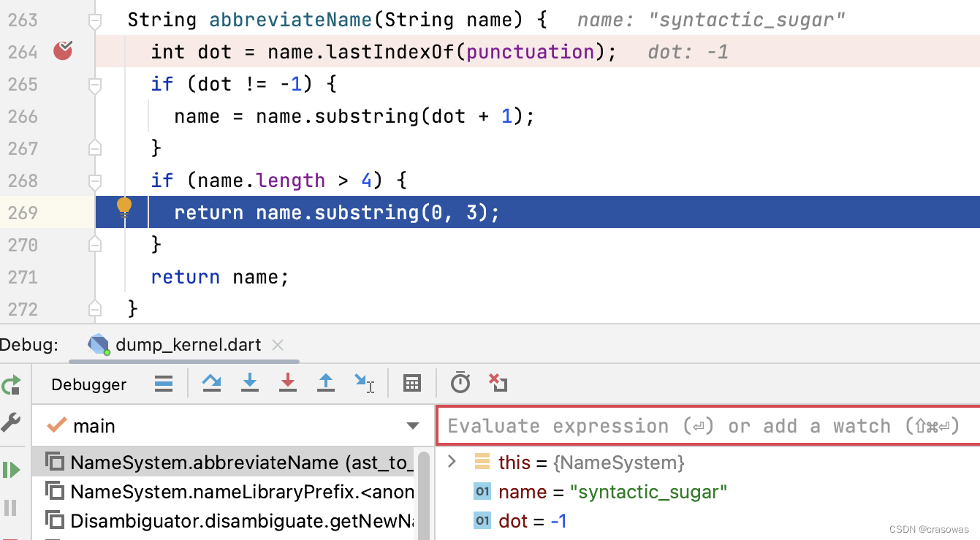Image resolution: width=980 pixels, height=540 pixels.
Task: Click the 'abbreviateName' method name
Action: (292, 20)
